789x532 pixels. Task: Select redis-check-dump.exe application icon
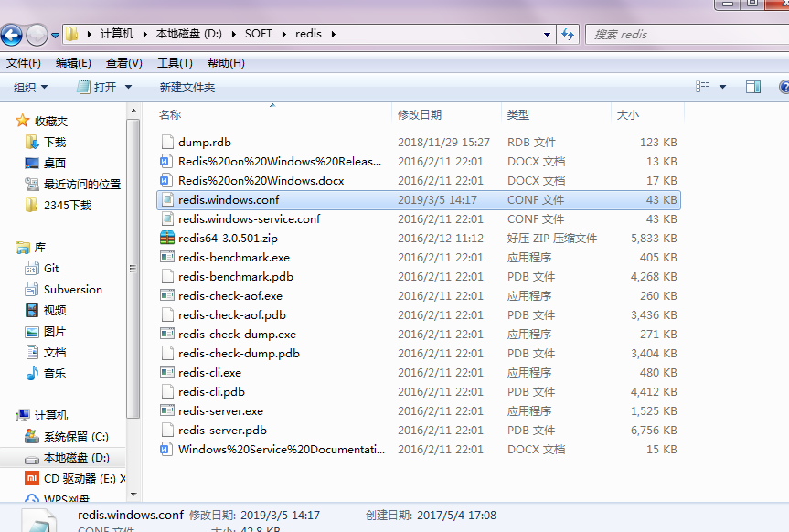click(x=167, y=335)
